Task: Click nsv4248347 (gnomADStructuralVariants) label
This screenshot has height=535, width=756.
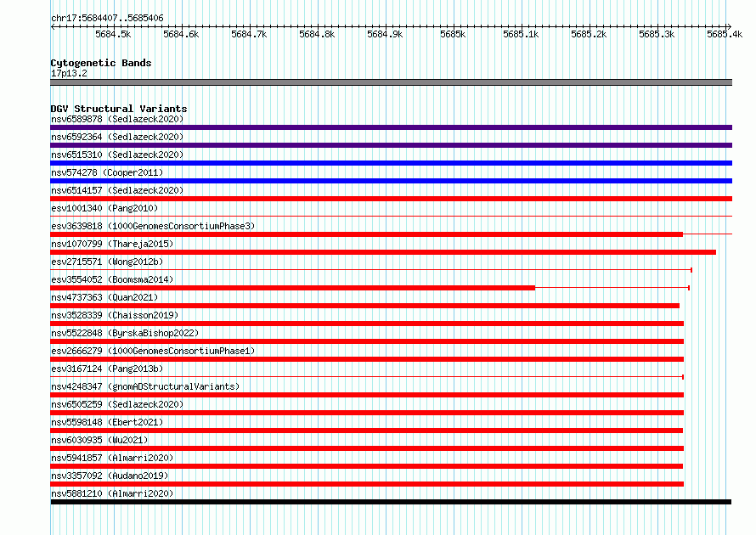Action: [145, 386]
